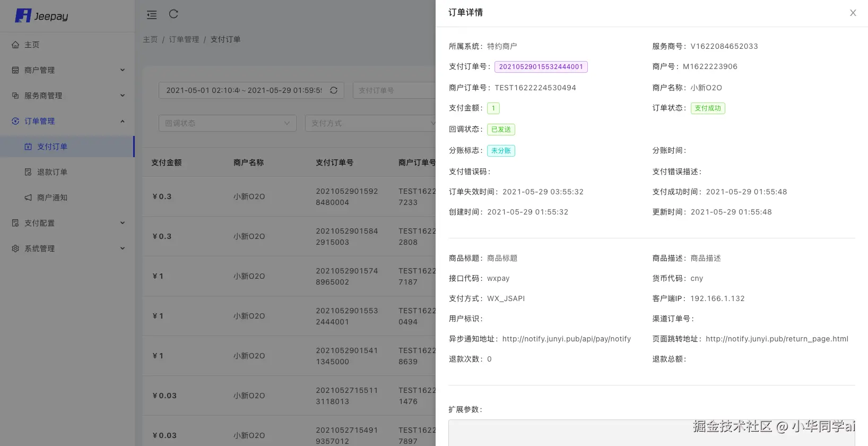The width and height of the screenshot is (868, 446).
Task: Expand the 服务商管理 submenu arrow
Action: 123,96
